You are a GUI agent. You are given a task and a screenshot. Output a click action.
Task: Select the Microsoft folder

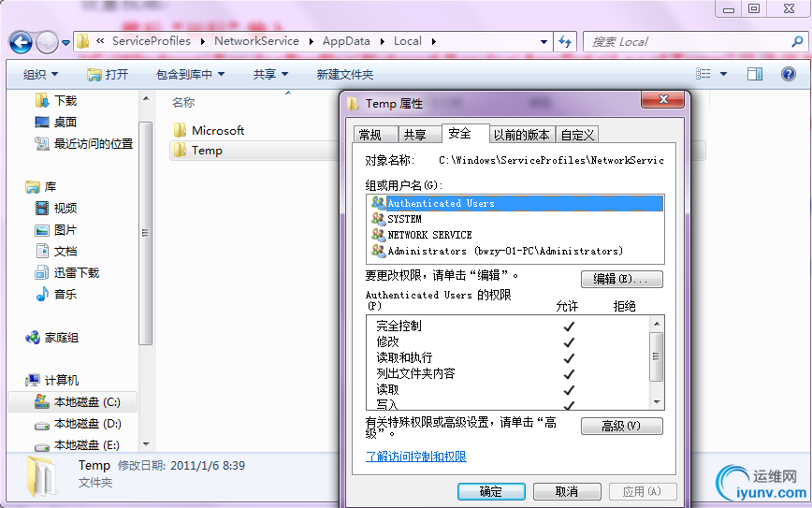217,130
